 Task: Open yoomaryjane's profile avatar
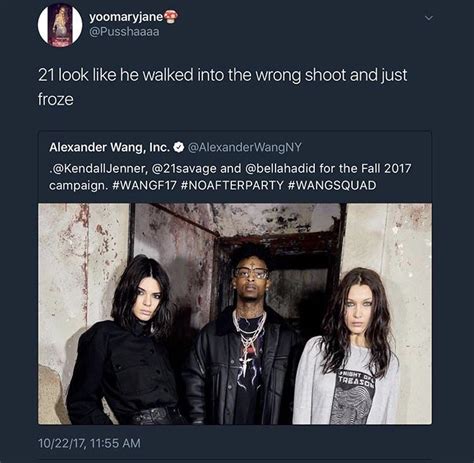tap(60, 25)
